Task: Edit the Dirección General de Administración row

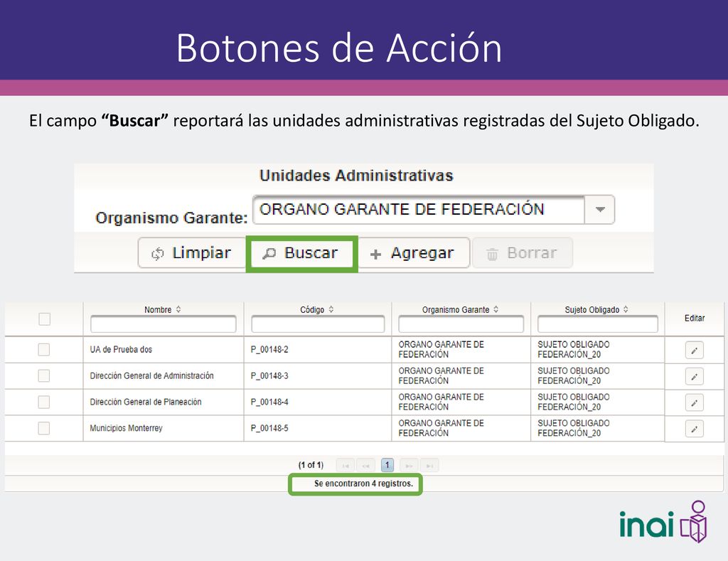Action: pos(694,377)
